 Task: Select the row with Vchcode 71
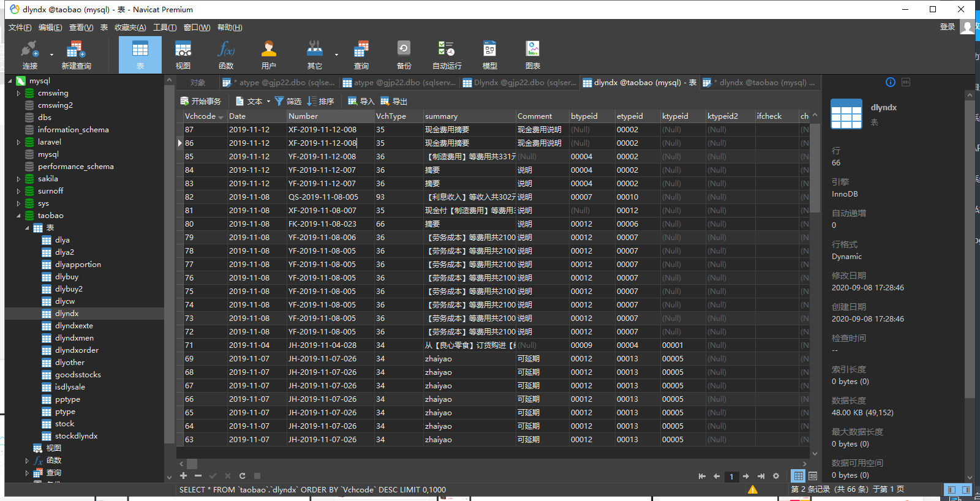[x=497, y=345]
